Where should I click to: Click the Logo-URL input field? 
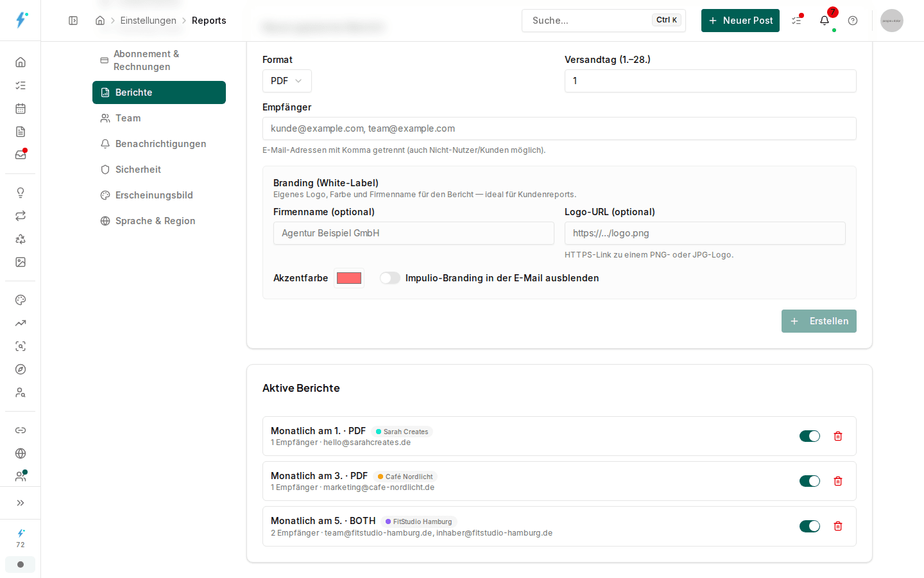point(705,233)
